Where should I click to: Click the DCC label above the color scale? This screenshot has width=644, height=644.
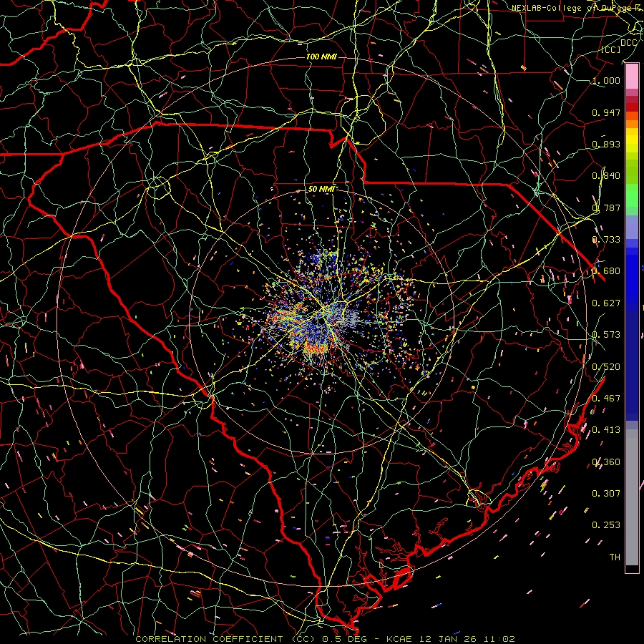coord(628,43)
